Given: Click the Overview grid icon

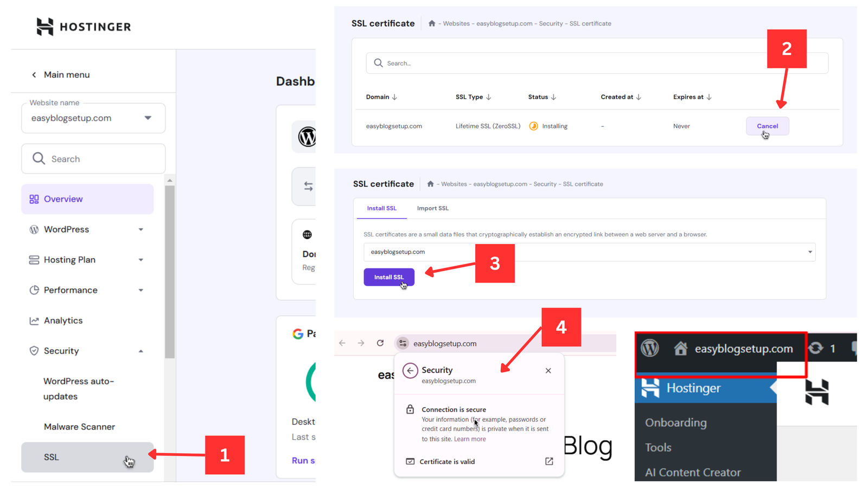Looking at the screenshot, I should 34,199.
